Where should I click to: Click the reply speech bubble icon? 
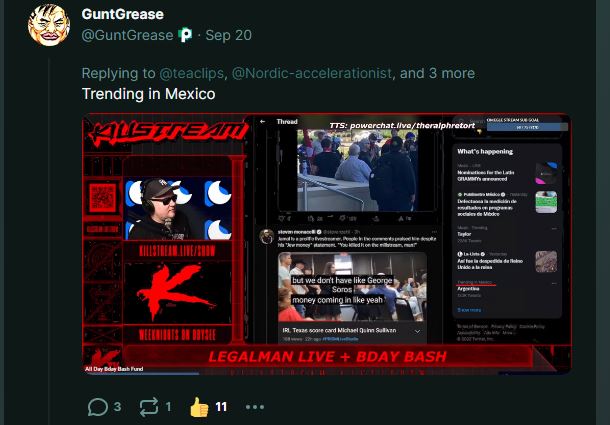point(98,407)
